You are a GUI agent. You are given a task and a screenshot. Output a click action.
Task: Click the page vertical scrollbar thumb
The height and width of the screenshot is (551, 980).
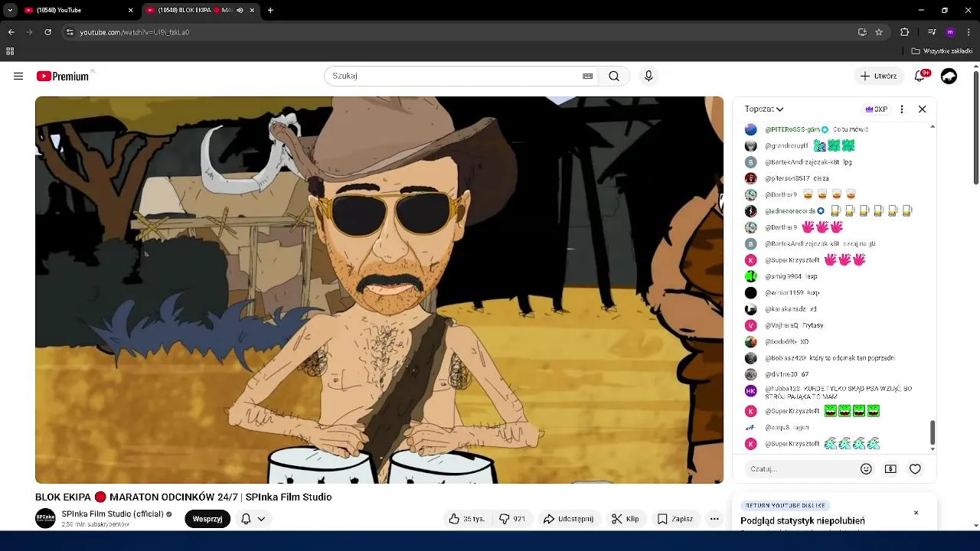pyautogui.click(x=975, y=127)
